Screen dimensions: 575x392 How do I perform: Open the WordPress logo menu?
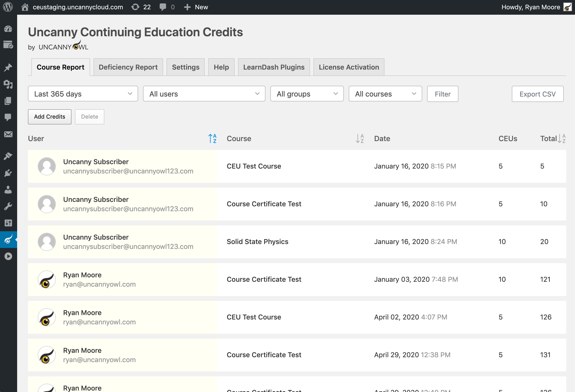(x=8, y=7)
